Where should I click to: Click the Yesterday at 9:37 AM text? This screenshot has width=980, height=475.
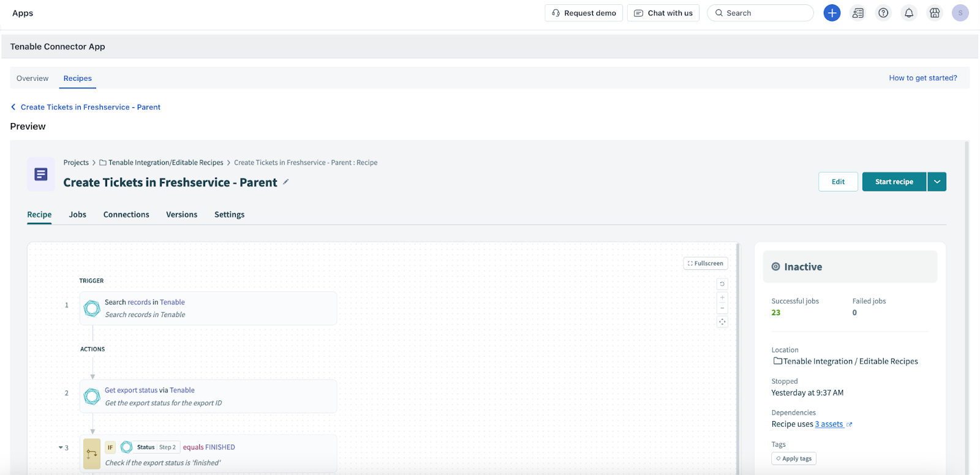coord(807,393)
